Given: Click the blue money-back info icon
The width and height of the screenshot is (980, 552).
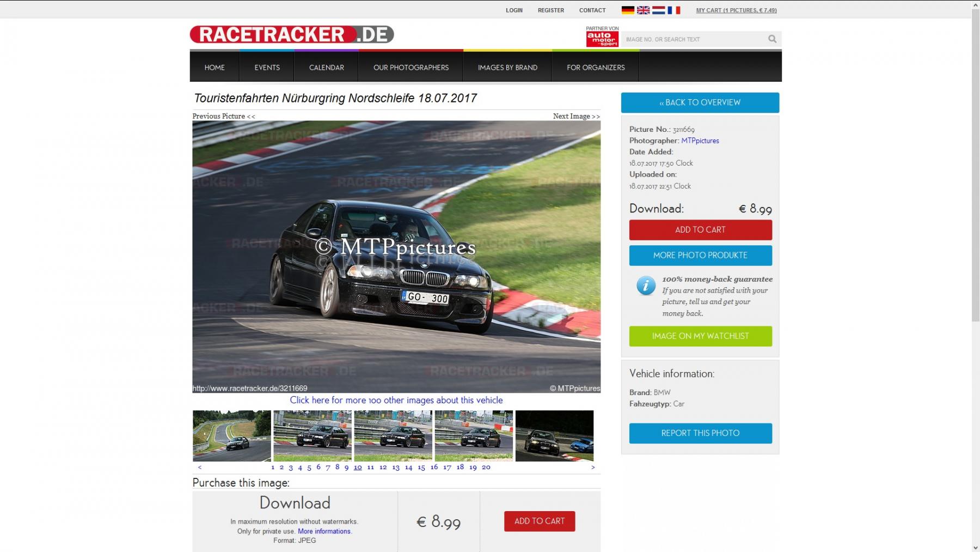Looking at the screenshot, I should click(x=646, y=285).
